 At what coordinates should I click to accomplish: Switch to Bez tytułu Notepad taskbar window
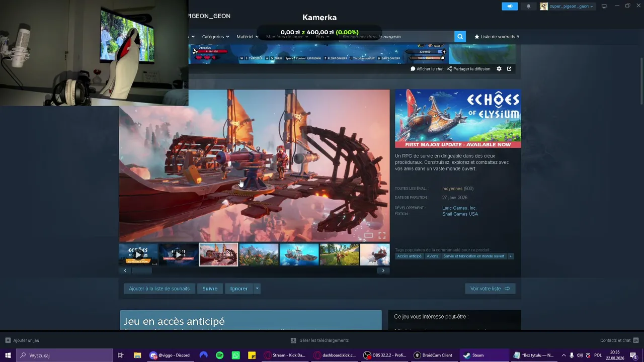[x=533, y=355]
